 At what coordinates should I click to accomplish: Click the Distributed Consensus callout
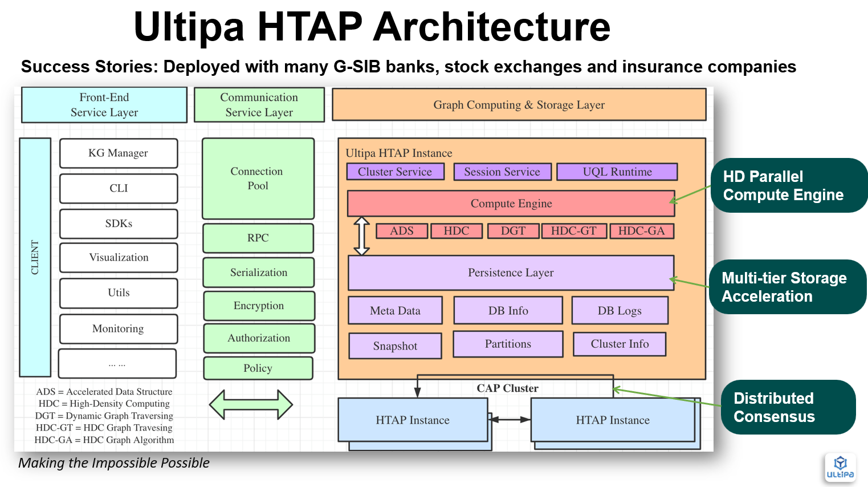tap(787, 407)
